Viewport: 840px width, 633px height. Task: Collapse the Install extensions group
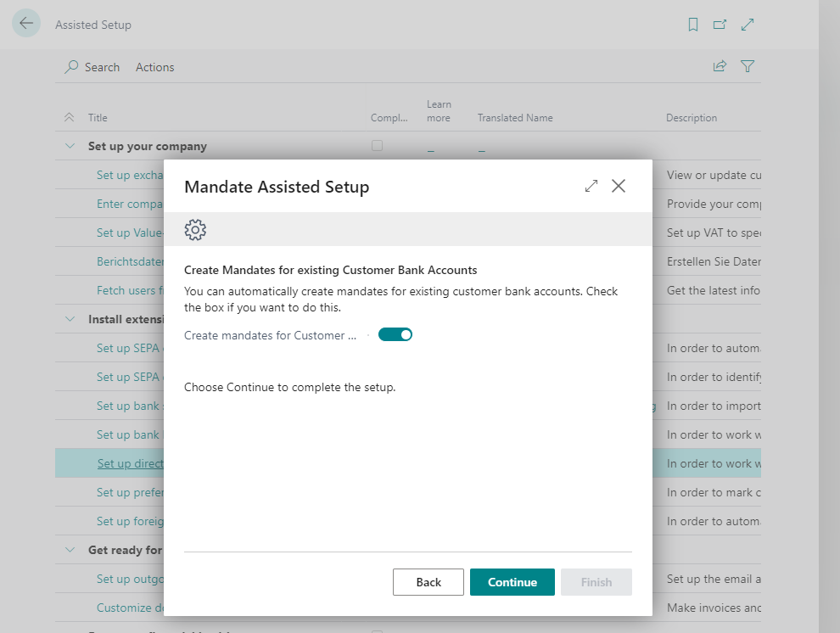click(70, 319)
